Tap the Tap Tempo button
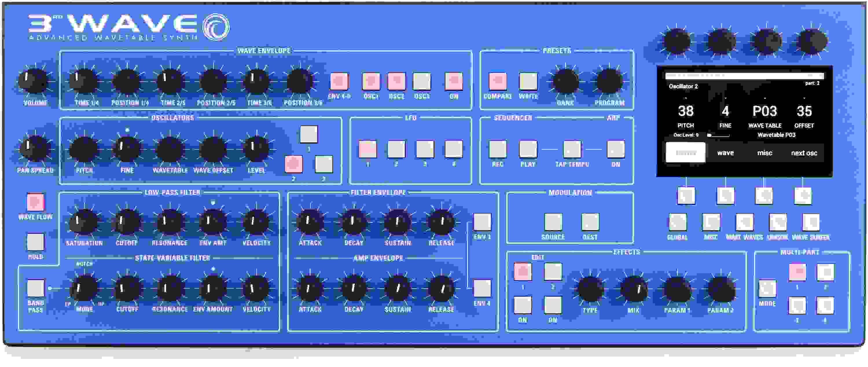 coord(572,149)
